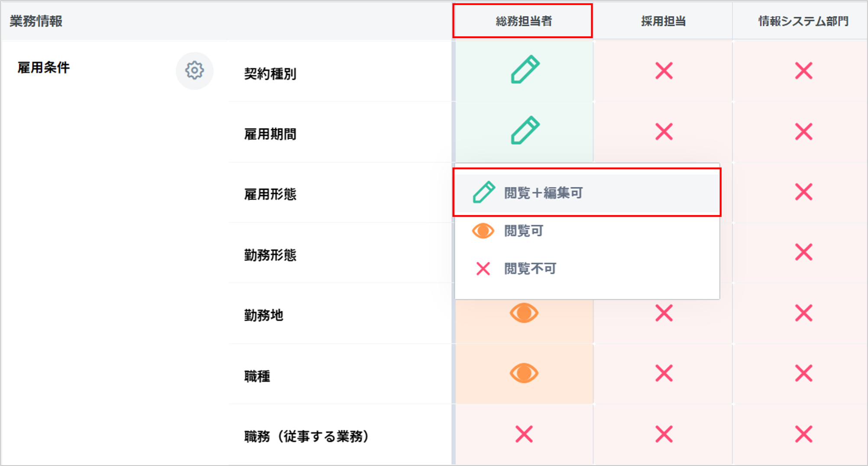This screenshot has width=868, height=466.
Task: Click 職種 X mark under 採用担当
Action: tap(664, 373)
